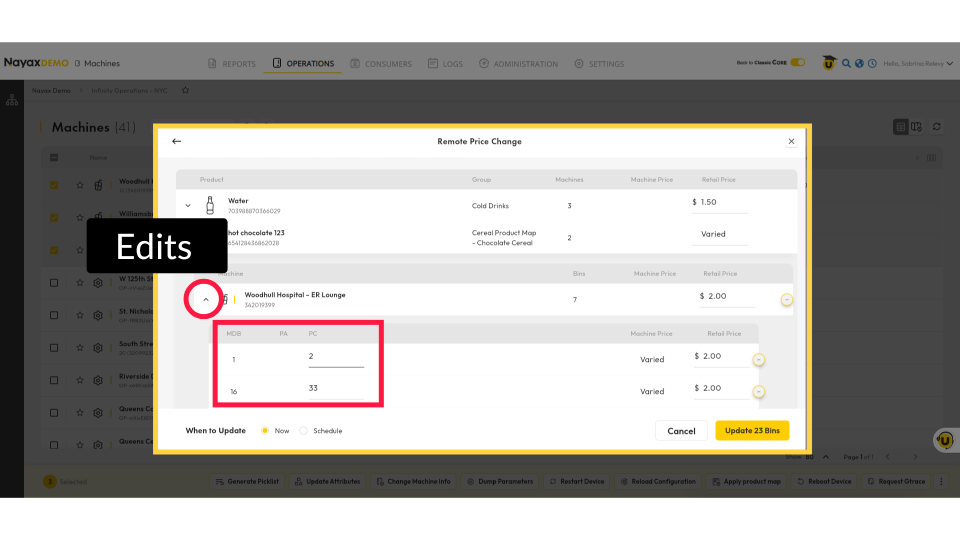Remove the Woodhull Hospital machine row with minus icon
The image size is (960, 540).
click(x=787, y=300)
